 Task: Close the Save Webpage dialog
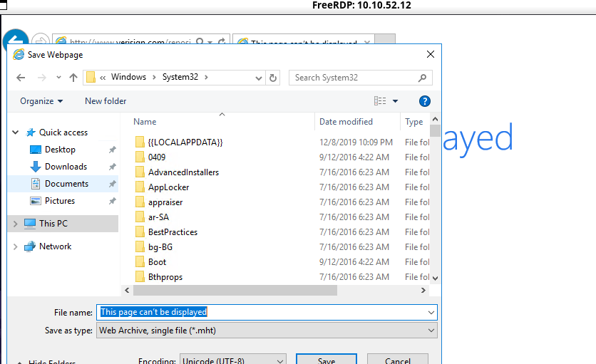click(x=431, y=54)
